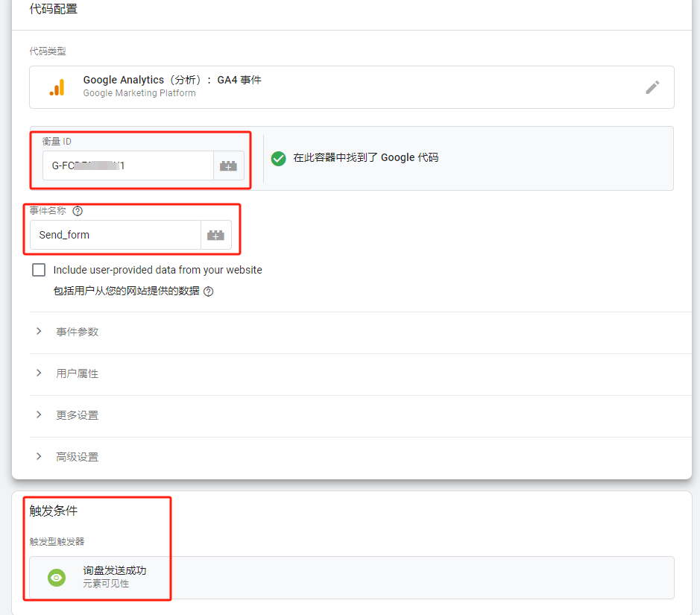Click the help icon after 包括用户从您的网站提供的数据
The width and height of the screenshot is (700, 615).
(x=209, y=291)
